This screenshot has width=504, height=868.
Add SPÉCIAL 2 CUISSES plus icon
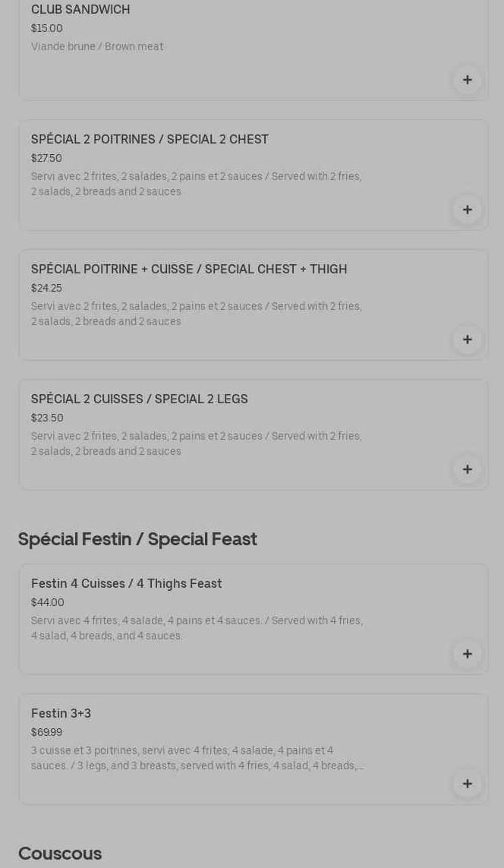point(467,469)
